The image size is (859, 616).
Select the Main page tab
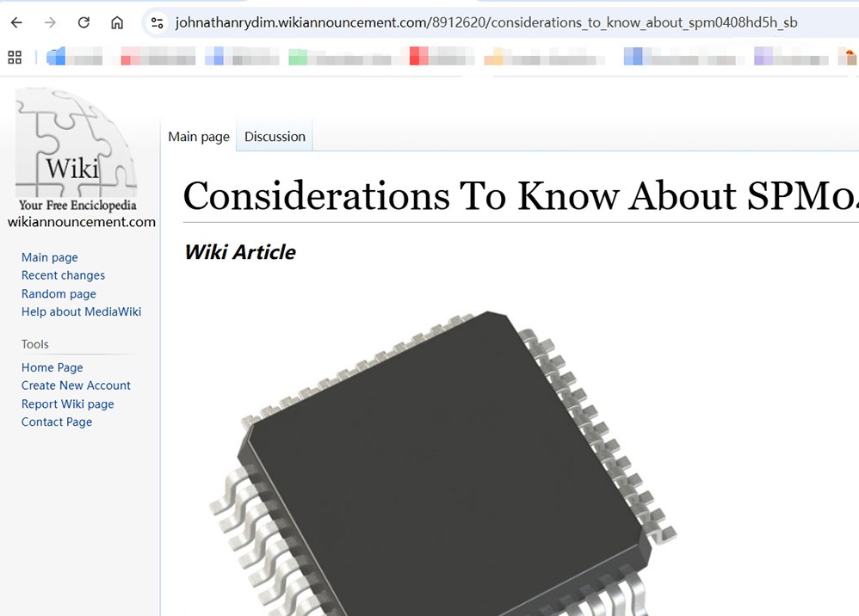tap(199, 137)
